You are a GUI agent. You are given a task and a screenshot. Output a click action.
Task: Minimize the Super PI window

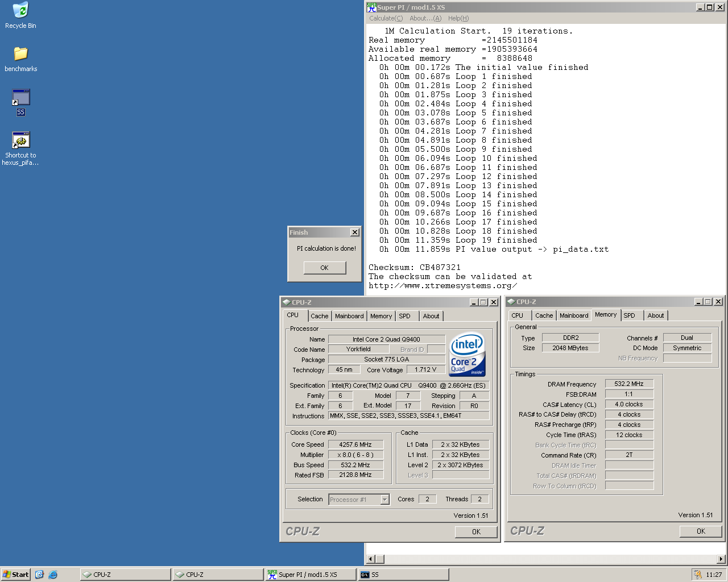pos(700,7)
